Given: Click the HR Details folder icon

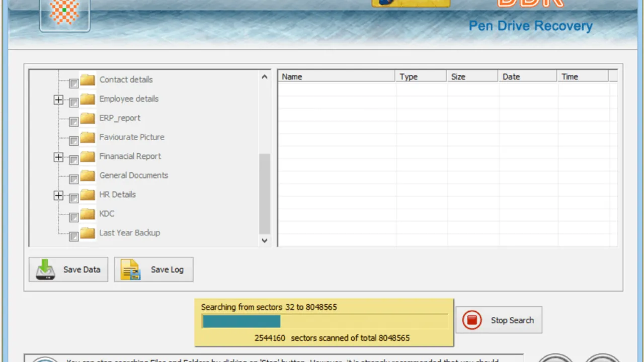Looking at the screenshot, I should tap(88, 194).
